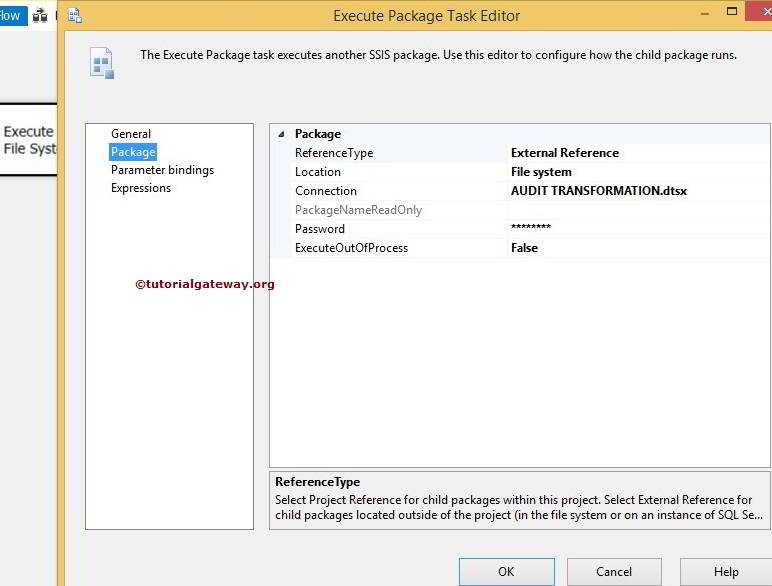Select the ExecuteOutOfProcess property label
772x586 pixels.
tap(351, 248)
